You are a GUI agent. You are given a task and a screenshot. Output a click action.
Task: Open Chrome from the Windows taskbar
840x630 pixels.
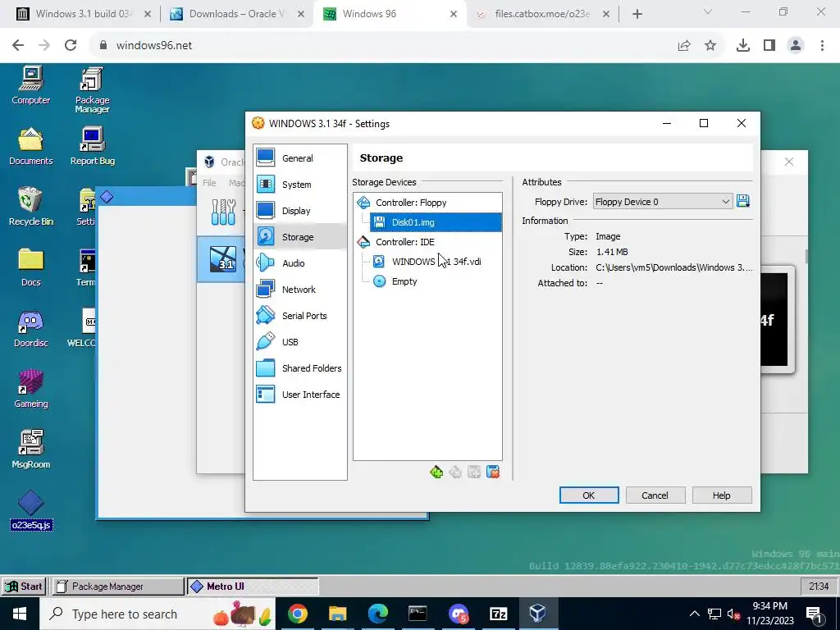(x=297, y=614)
